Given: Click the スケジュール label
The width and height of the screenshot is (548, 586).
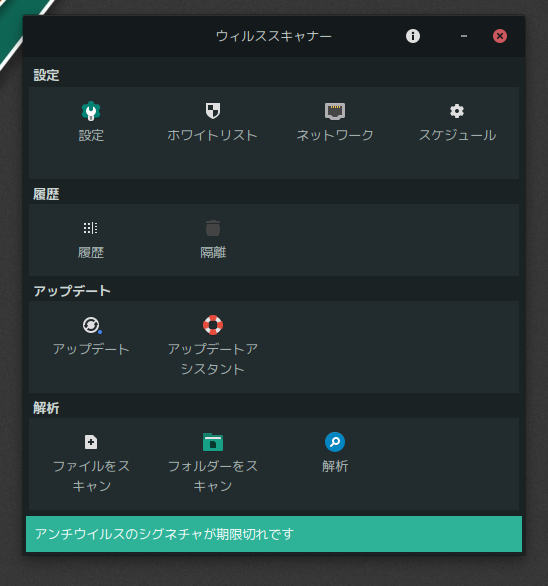Looking at the screenshot, I should point(457,135).
